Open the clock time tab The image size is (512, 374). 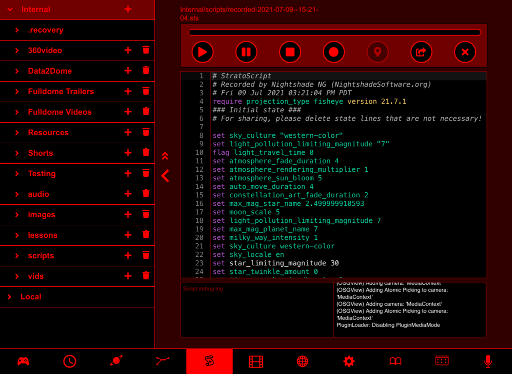pyautogui.click(x=70, y=361)
